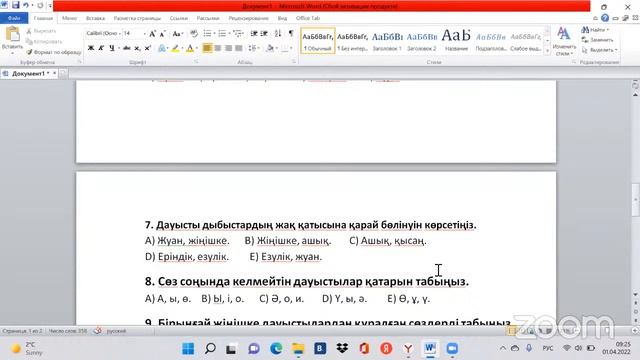Click the Clear Formatting icon

tap(194, 34)
